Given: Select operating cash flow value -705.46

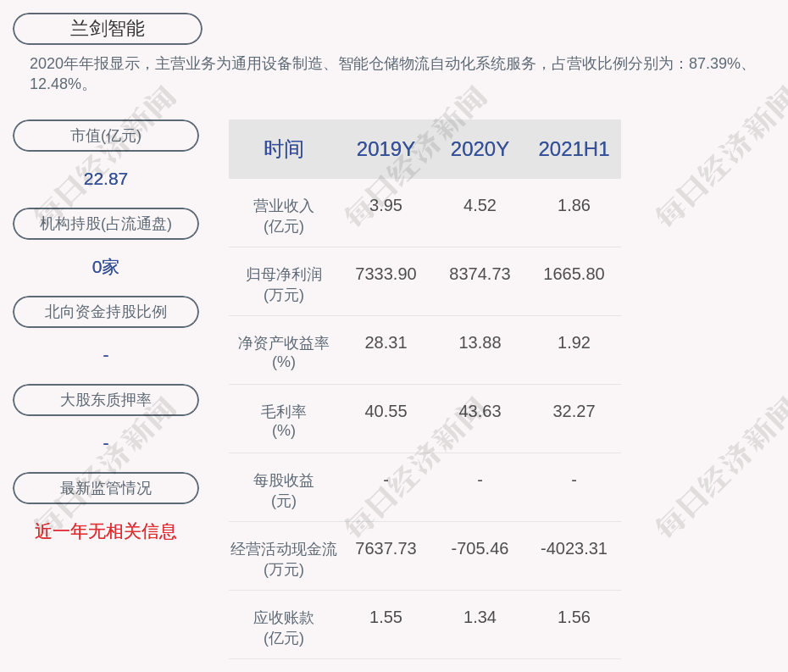Looking at the screenshot, I should click(x=480, y=548).
